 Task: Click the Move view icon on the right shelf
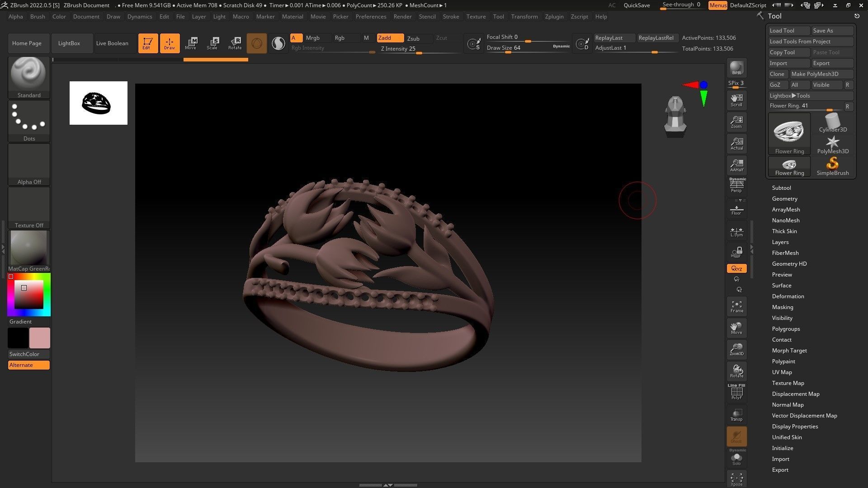pos(736,328)
